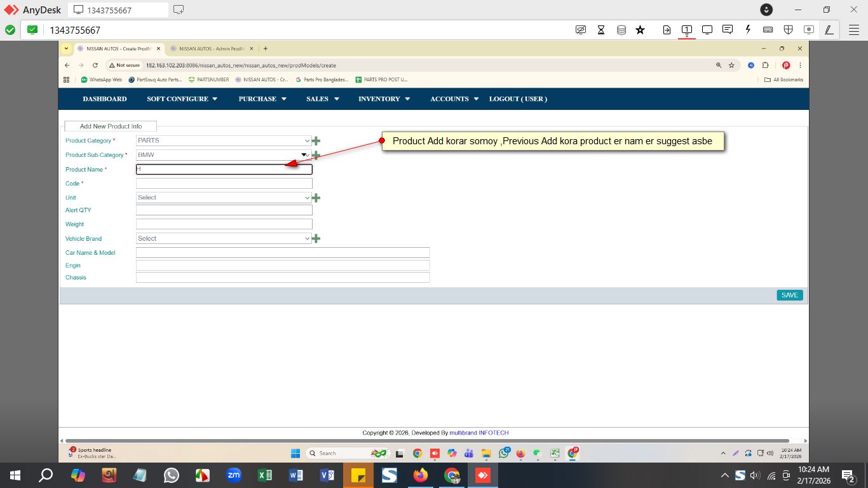The width and height of the screenshot is (868, 488).
Task: Open AnyDesk file transfer icon
Action: [667, 30]
